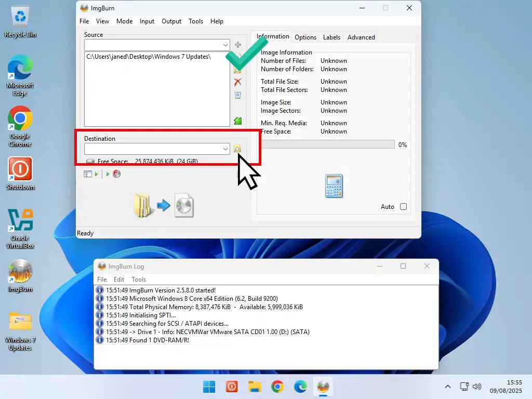Click the red disc icon under Destination
This screenshot has height=399, width=532.
tap(116, 174)
